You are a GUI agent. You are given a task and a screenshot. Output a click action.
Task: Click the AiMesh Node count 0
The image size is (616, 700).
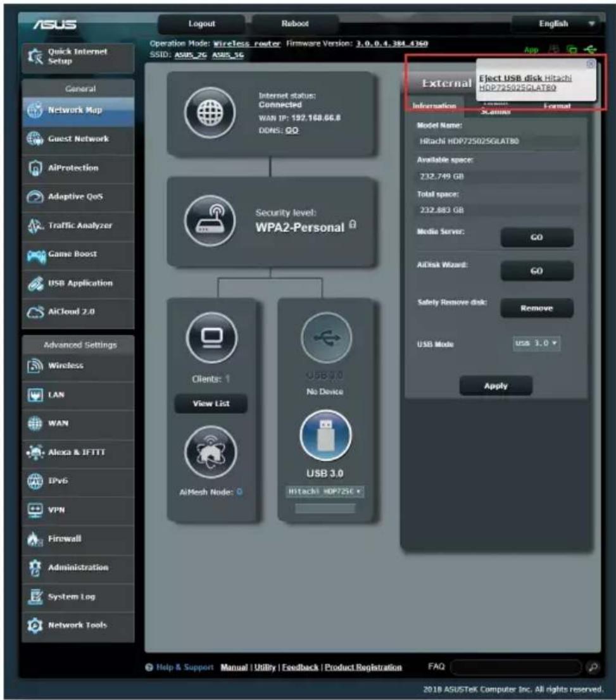pyautogui.click(x=239, y=492)
